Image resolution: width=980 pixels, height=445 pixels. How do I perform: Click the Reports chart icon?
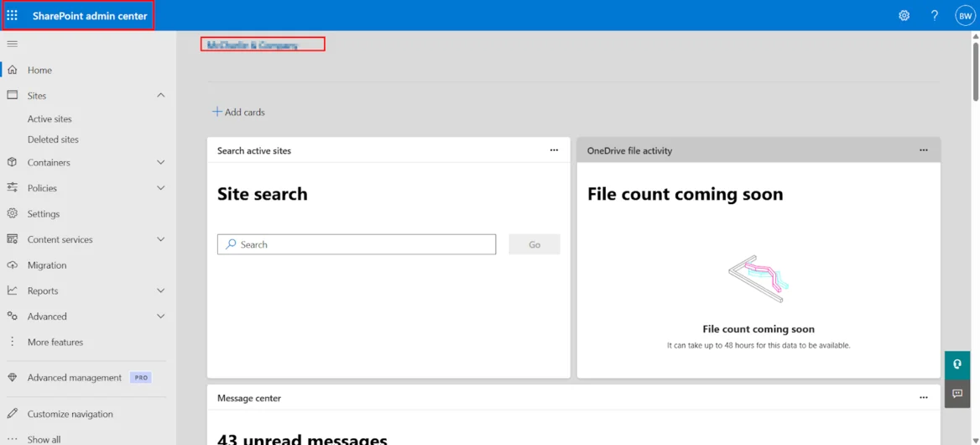(12, 291)
